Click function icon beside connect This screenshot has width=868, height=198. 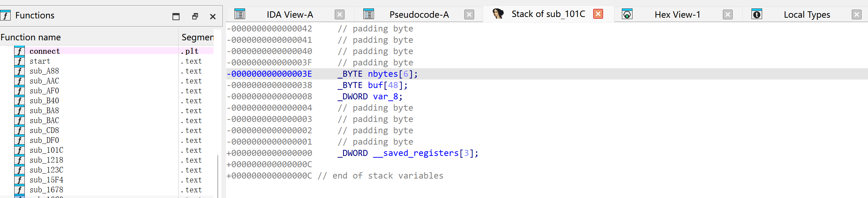pos(19,51)
